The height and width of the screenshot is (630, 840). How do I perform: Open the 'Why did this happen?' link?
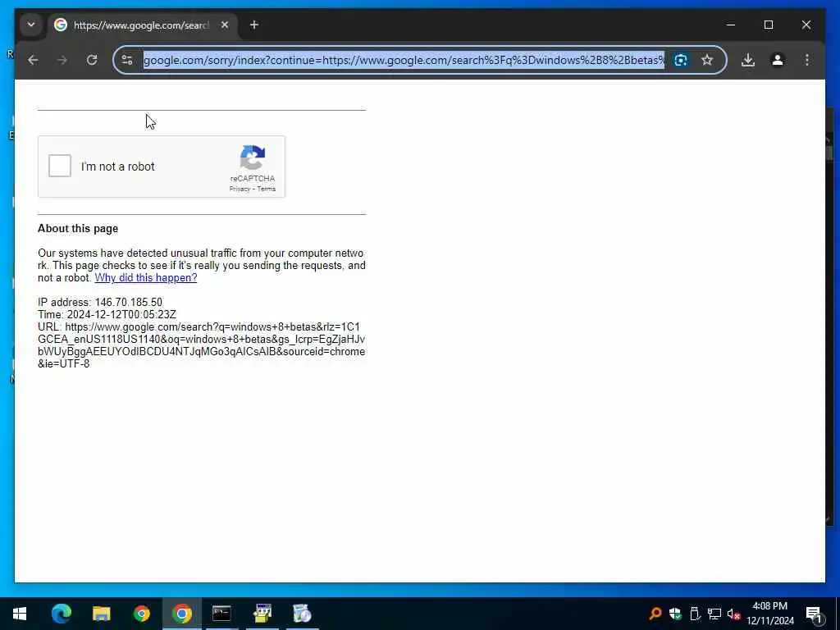pyautogui.click(x=146, y=277)
